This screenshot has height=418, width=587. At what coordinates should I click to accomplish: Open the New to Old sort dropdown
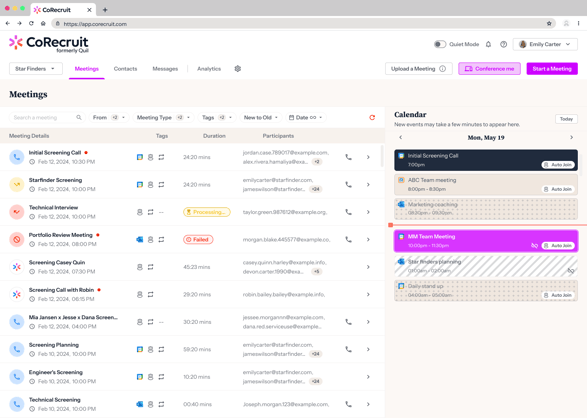pyautogui.click(x=261, y=118)
